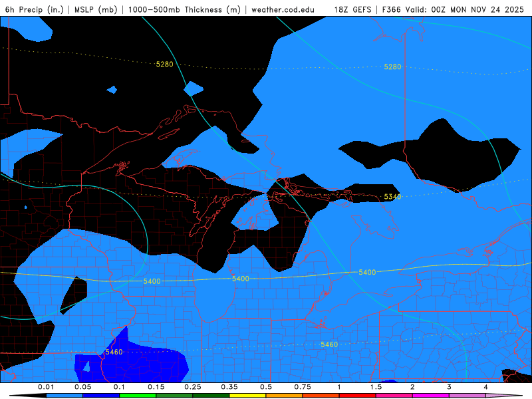Select the orchid 3 inch legend swatch
Viewport: 532px width, 399px height.
tap(467, 396)
